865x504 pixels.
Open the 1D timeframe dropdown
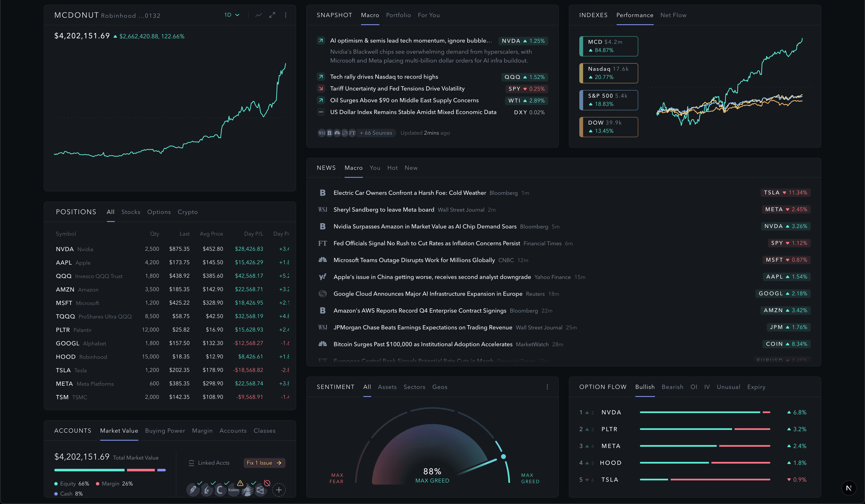(x=232, y=15)
